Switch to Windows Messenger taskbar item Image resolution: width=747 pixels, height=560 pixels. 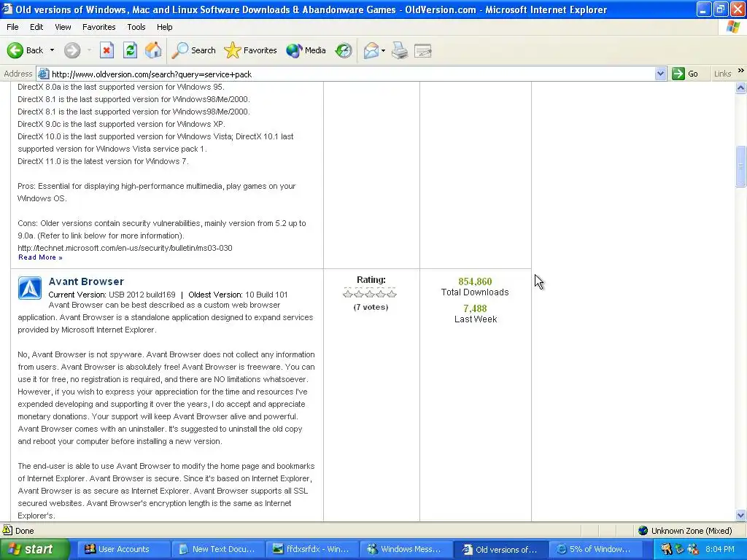(405, 549)
